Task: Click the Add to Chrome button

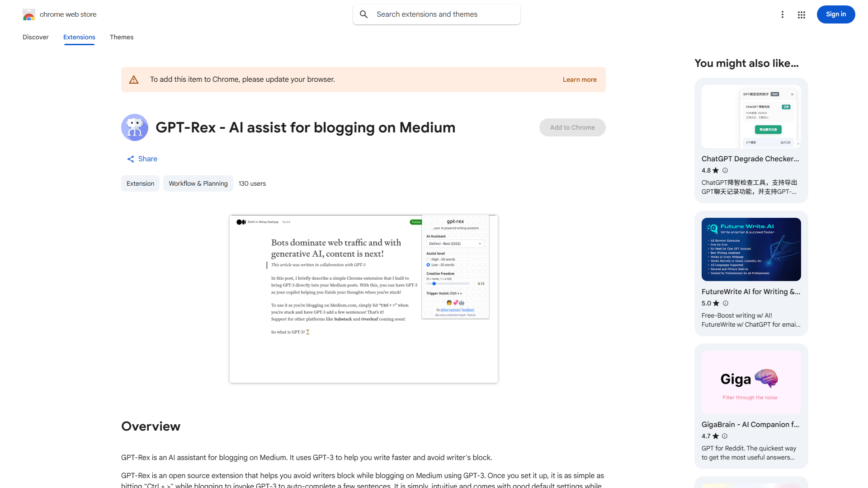Action: click(572, 127)
